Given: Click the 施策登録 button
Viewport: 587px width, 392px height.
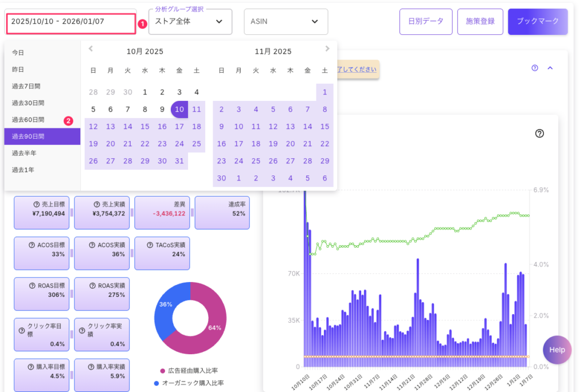Looking at the screenshot, I should (480, 21).
